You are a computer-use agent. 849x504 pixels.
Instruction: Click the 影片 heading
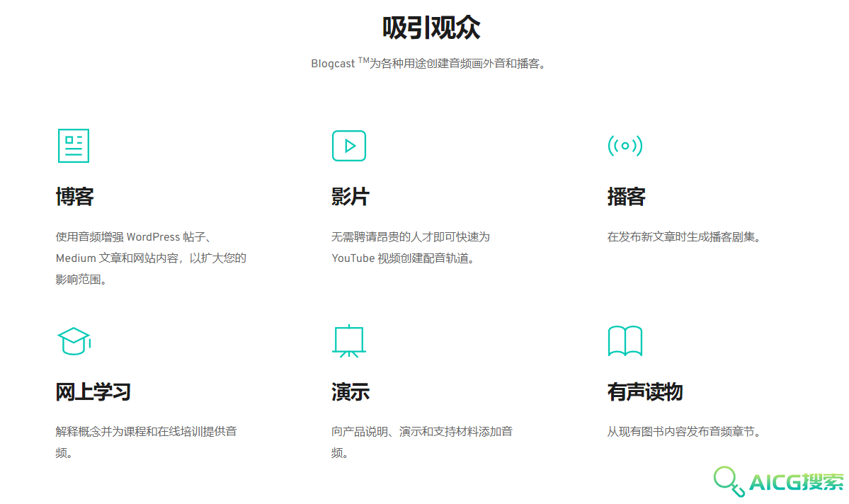351,197
